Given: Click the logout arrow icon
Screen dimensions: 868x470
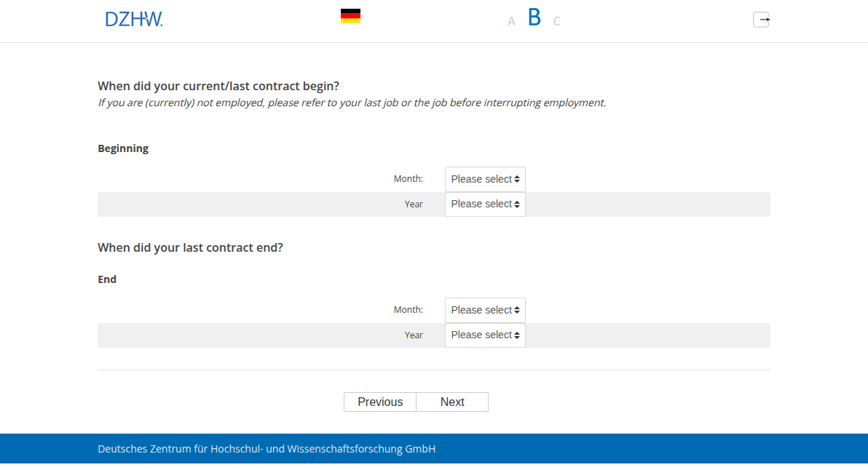Looking at the screenshot, I should [761, 20].
